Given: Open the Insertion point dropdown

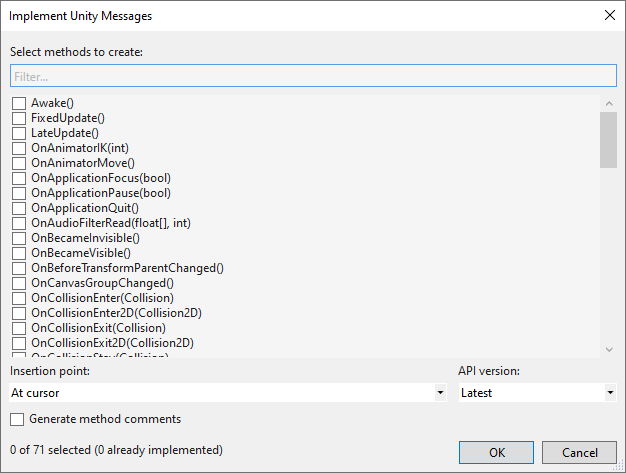Looking at the screenshot, I should pyautogui.click(x=228, y=393).
